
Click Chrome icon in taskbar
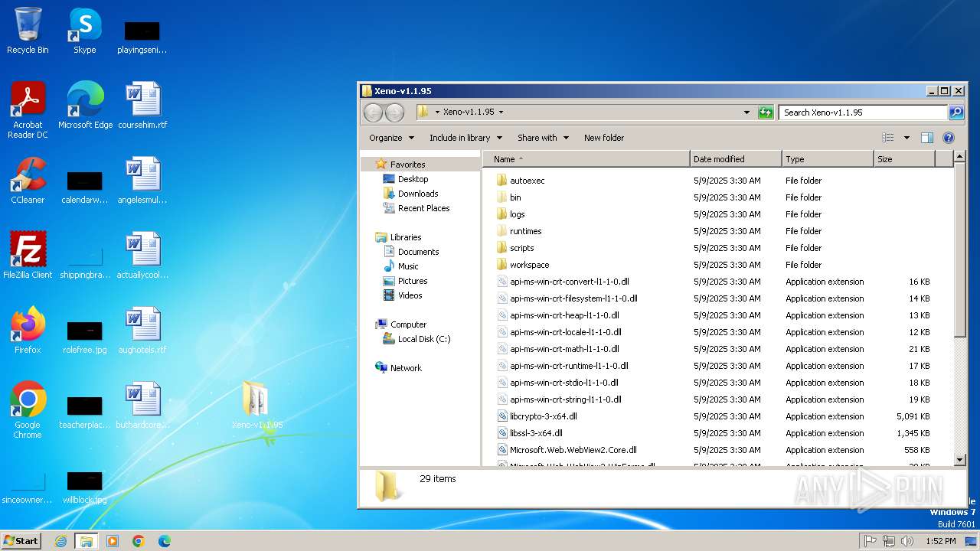click(139, 541)
